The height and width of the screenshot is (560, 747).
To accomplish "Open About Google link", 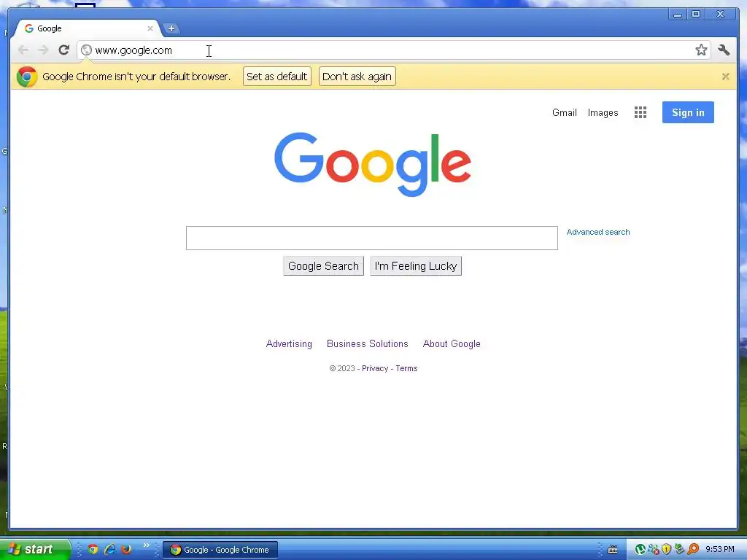I will click(452, 344).
